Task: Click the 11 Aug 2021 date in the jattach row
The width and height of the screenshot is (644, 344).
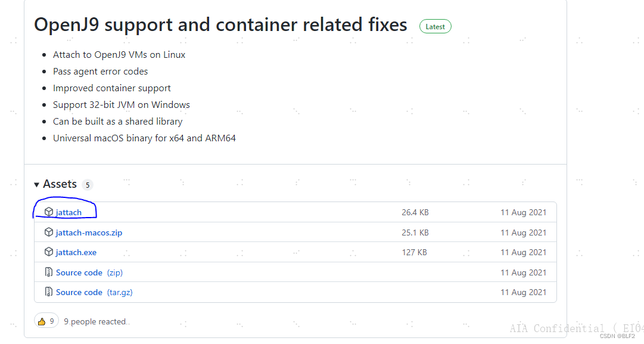Action: pyautogui.click(x=523, y=212)
